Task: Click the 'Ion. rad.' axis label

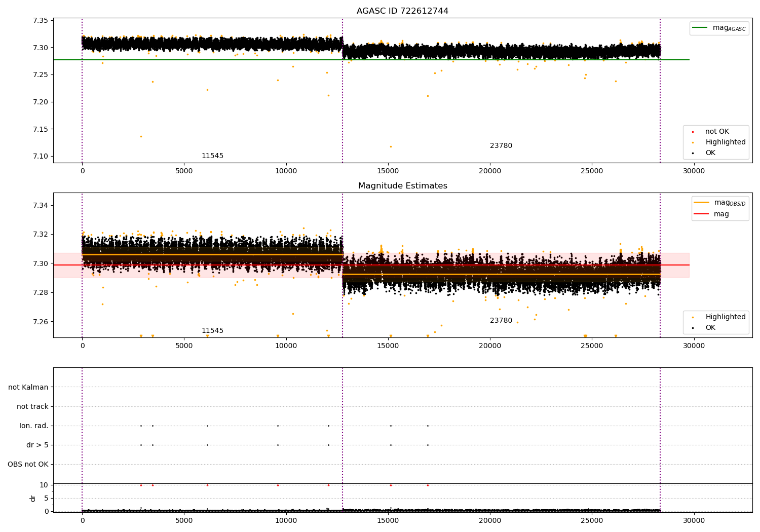Action: (x=34, y=426)
